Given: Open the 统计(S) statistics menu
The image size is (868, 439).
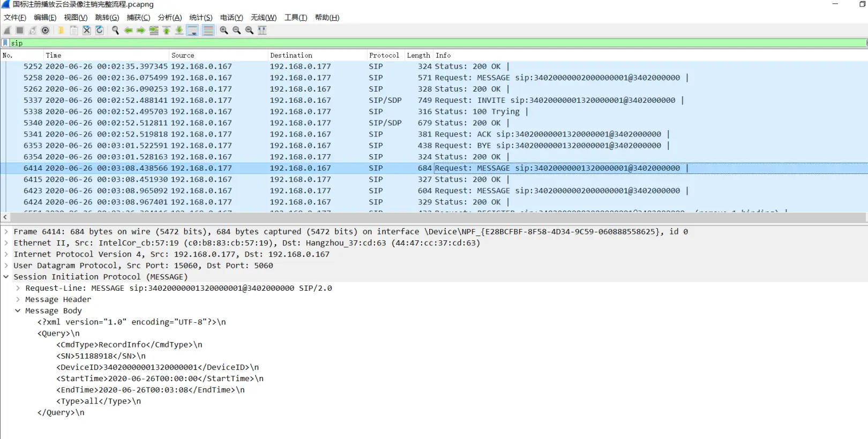Looking at the screenshot, I should click(x=200, y=18).
